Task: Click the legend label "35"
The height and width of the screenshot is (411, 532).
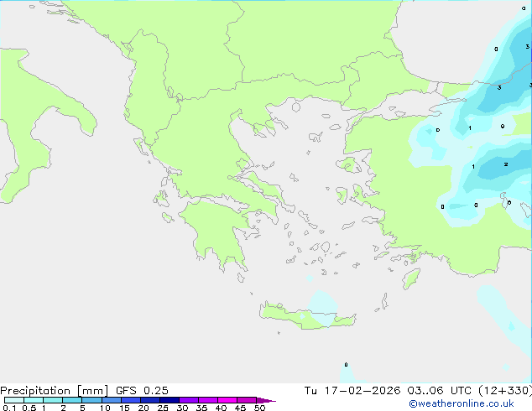Action: pos(201,408)
